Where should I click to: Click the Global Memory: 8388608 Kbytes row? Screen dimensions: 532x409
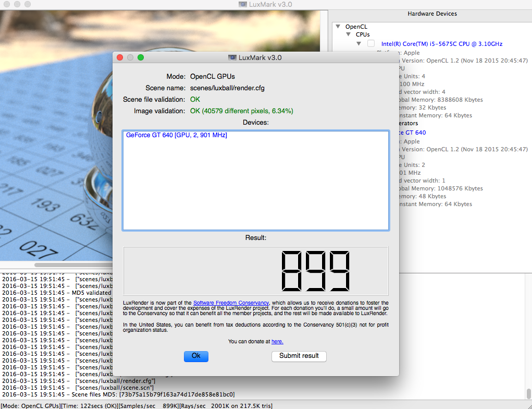441,100
